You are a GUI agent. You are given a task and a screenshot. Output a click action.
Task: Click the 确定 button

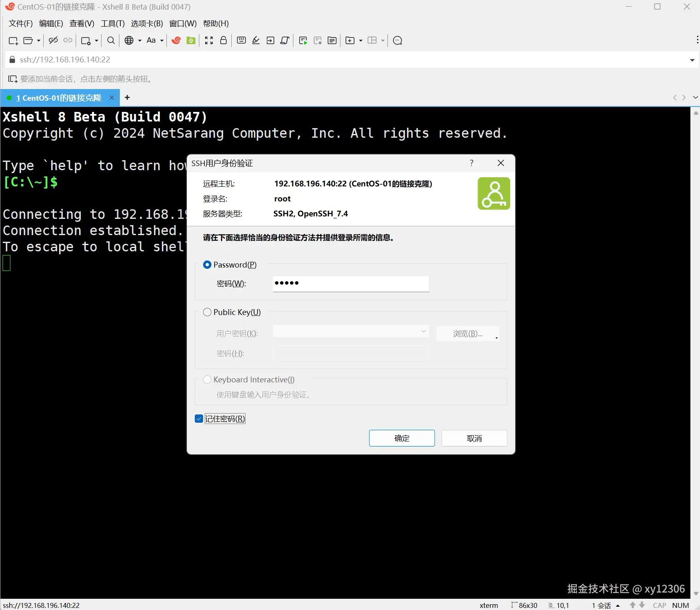(402, 438)
